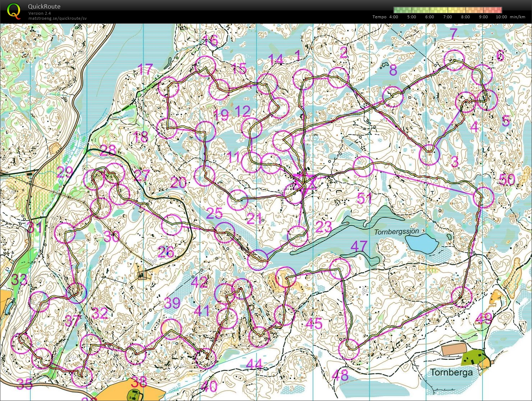Click control number 3 label
The height and width of the screenshot is (401, 532).
(454, 162)
